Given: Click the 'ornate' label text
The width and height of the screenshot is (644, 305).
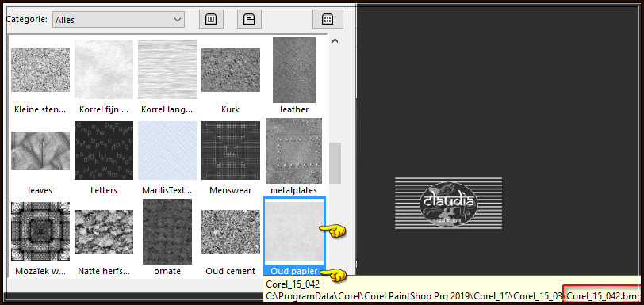Looking at the screenshot, I should point(167,271).
